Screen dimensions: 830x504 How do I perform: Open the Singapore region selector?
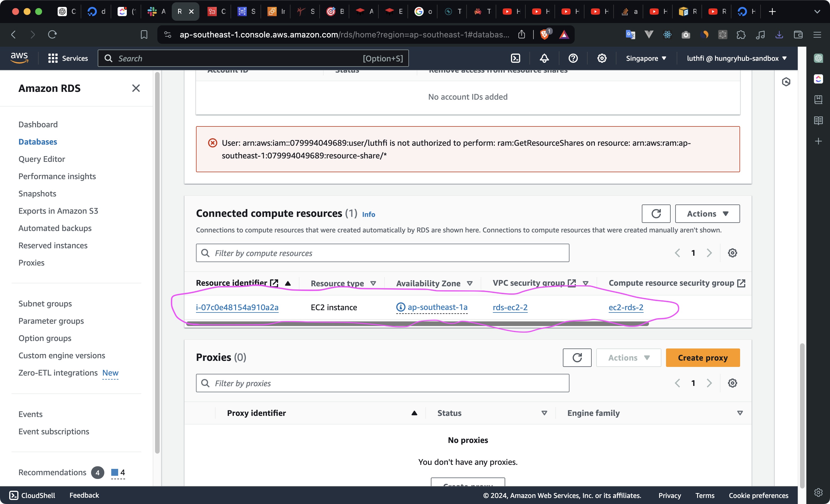point(646,58)
